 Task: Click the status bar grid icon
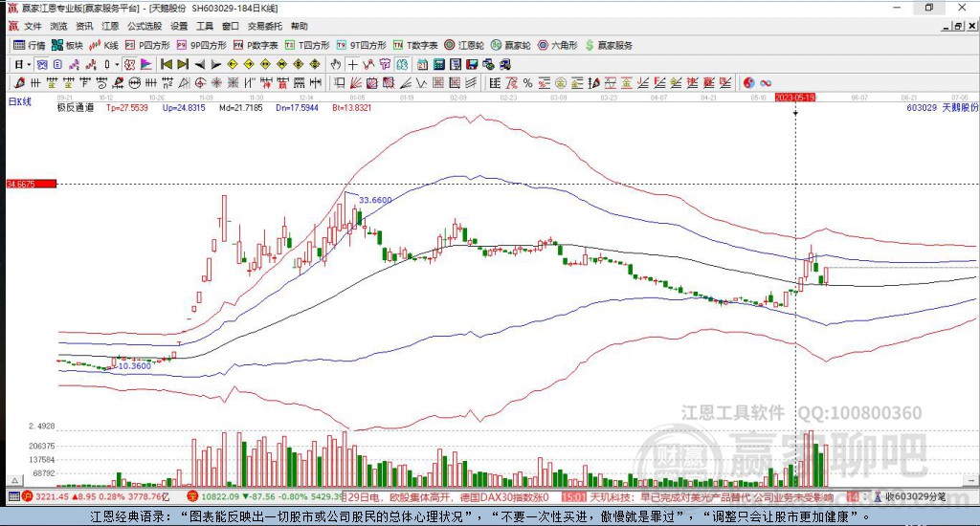(13, 496)
